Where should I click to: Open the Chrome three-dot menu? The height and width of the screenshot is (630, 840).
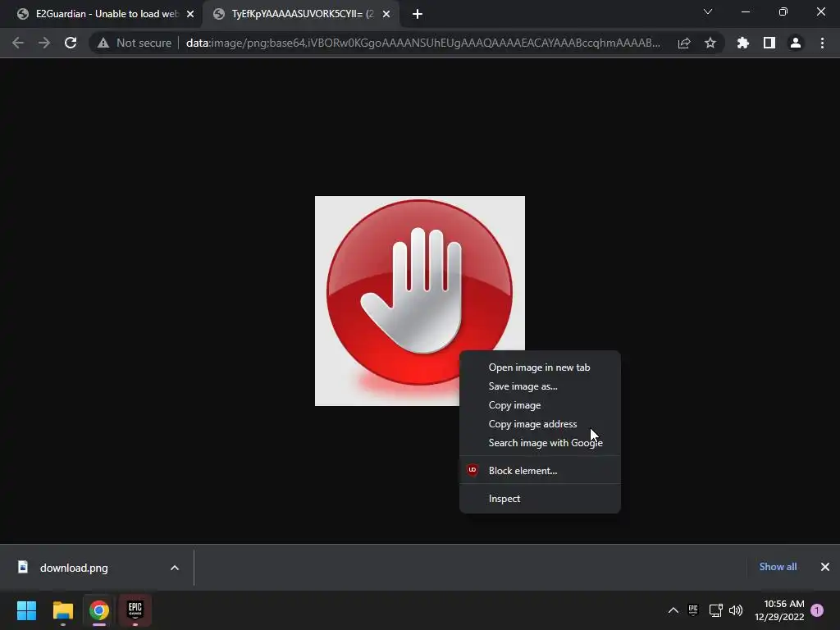pos(822,43)
